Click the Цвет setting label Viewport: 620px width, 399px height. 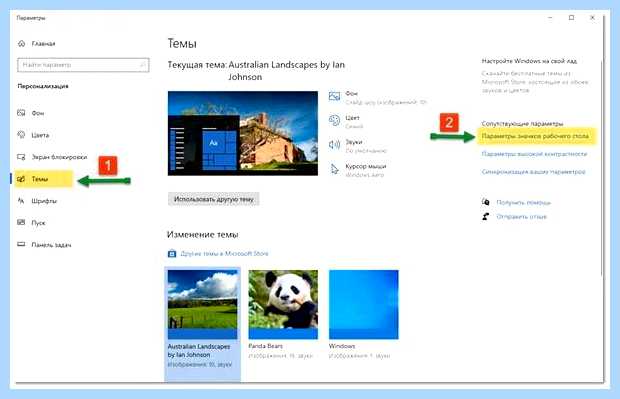(352, 118)
